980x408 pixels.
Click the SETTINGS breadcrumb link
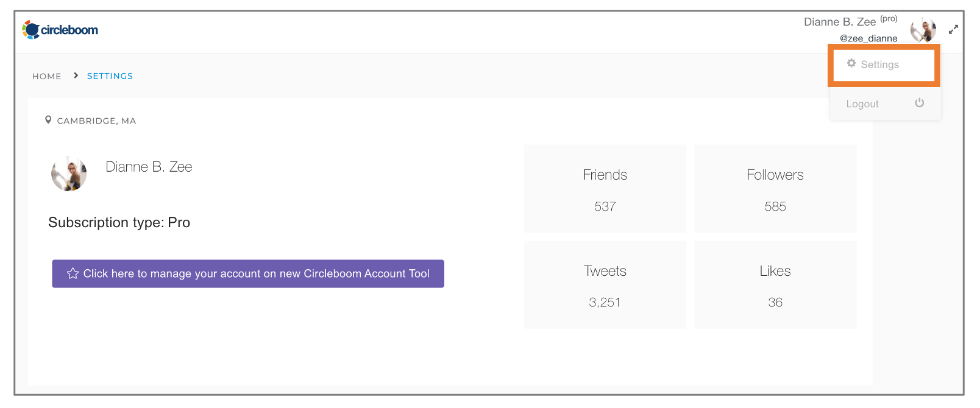coord(110,76)
